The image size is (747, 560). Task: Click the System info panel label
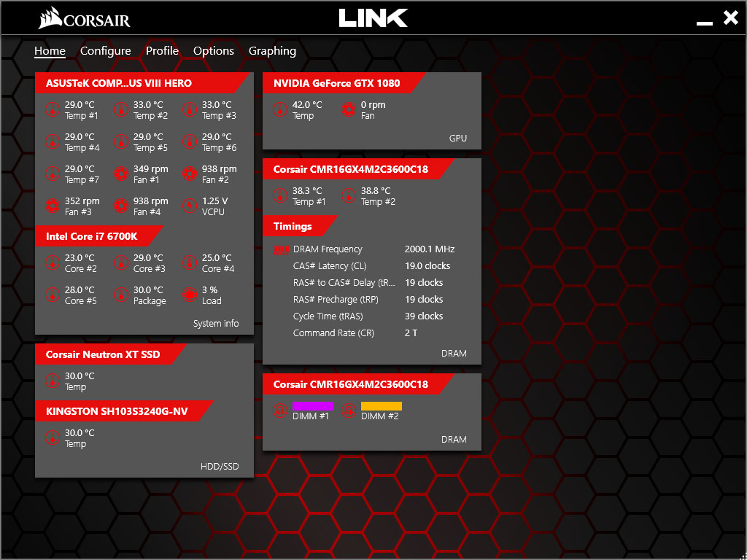coord(216,324)
